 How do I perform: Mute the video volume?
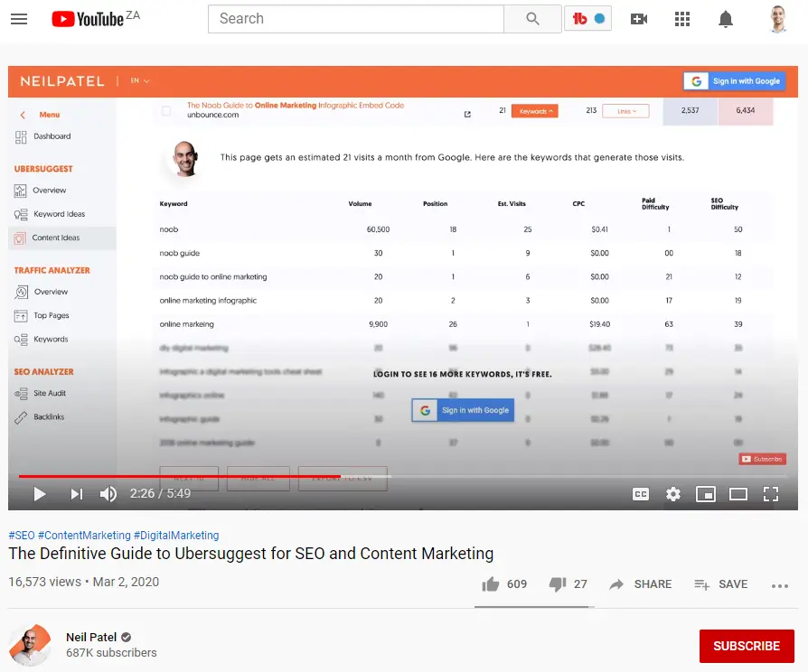click(108, 494)
